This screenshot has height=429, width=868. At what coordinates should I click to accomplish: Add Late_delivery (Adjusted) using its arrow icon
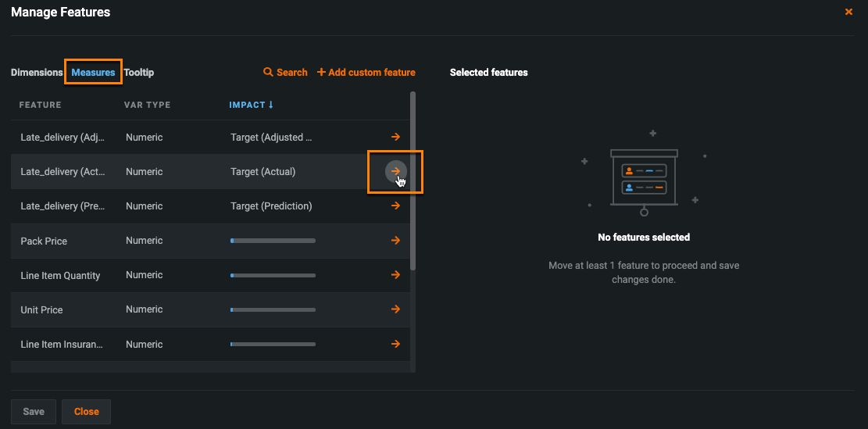click(395, 138)
